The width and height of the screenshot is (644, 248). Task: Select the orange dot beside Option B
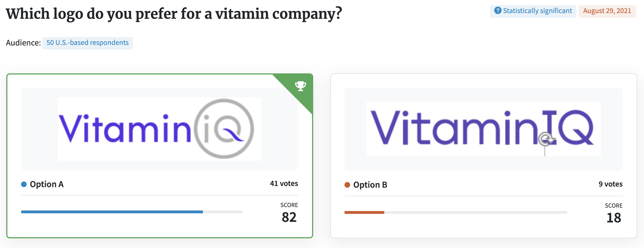[347, 185]
